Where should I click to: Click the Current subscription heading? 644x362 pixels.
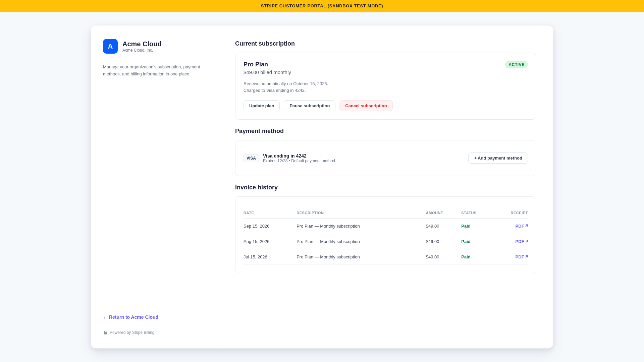click(265, 44)
